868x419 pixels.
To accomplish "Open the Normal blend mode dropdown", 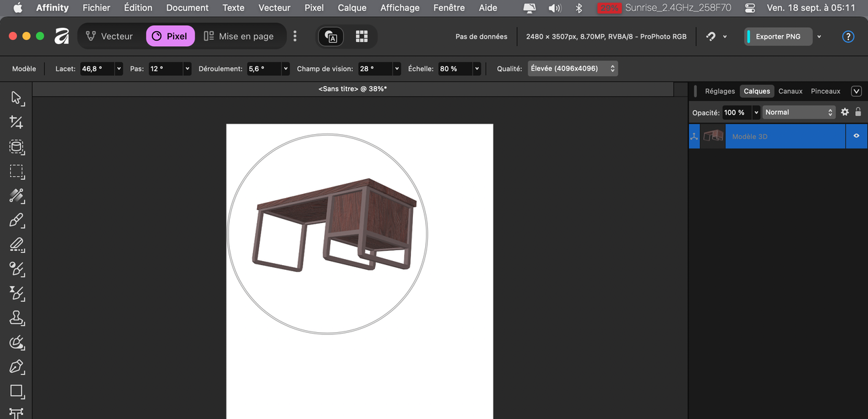I will 799,113.
